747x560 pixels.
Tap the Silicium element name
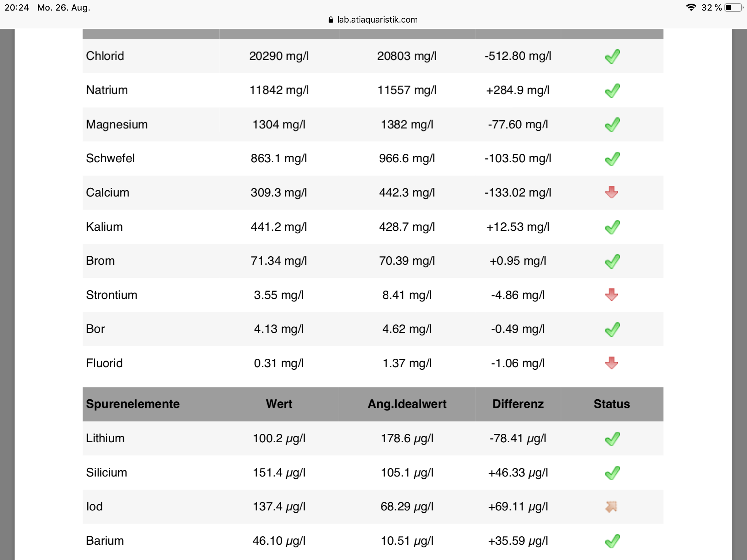point(107,472)
